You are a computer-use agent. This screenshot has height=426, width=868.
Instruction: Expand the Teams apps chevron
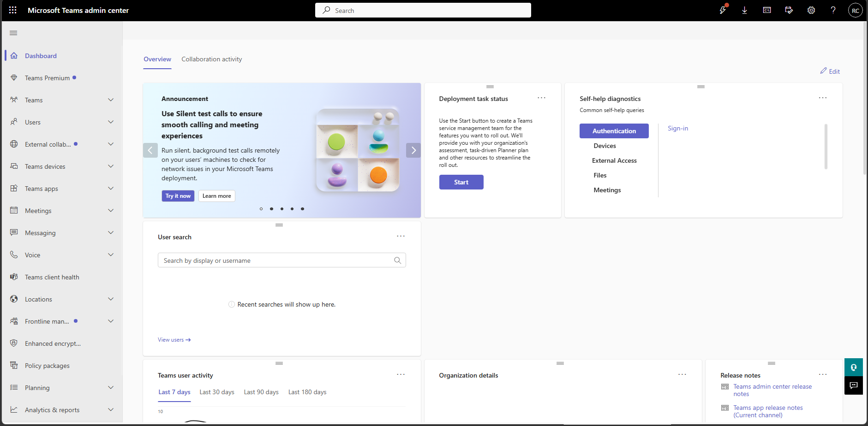coord(111,189)
